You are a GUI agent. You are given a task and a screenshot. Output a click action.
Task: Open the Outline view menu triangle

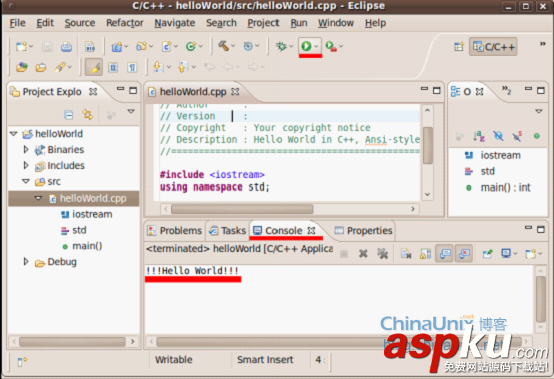click(538, 112)
